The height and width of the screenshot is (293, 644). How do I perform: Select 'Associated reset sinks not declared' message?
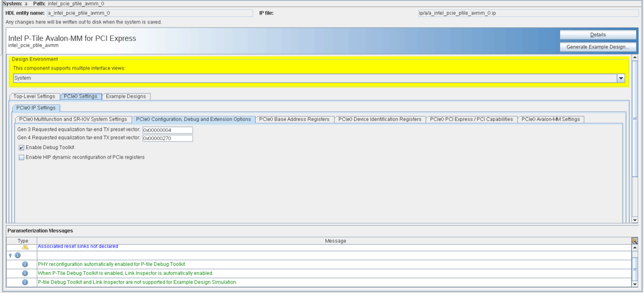[78, 246]
